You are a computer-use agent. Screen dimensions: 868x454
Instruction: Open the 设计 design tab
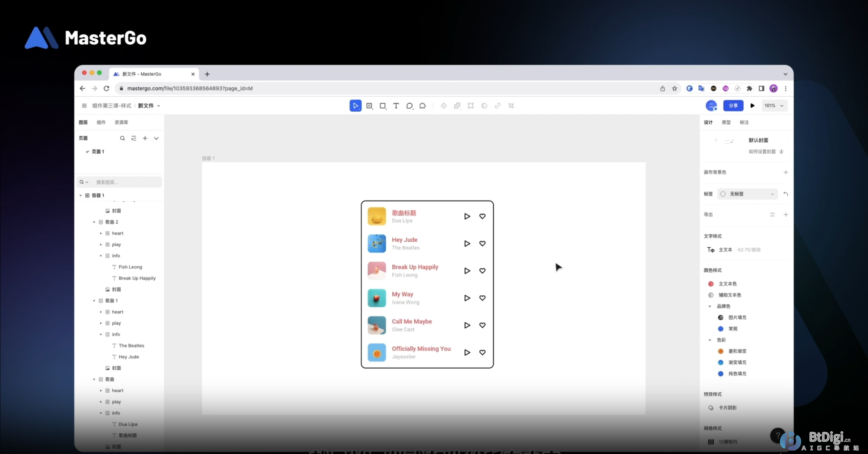point(708,122)
